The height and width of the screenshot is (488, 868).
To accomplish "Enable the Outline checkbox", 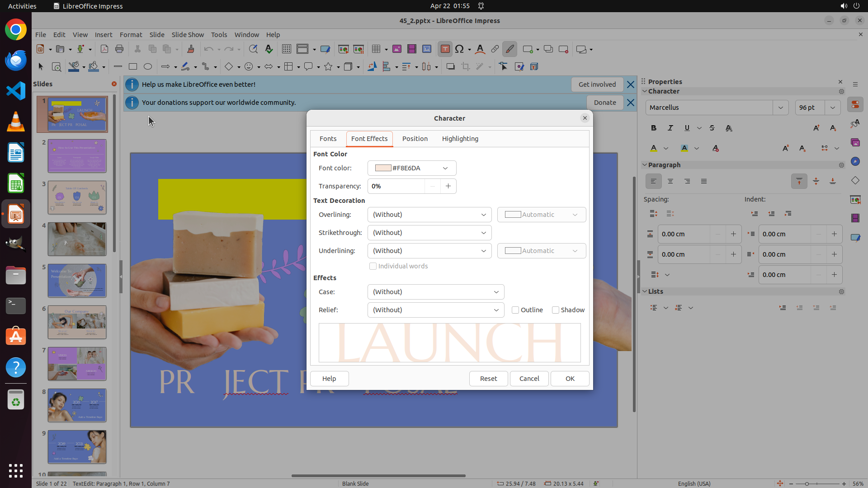I will (515, 310).
